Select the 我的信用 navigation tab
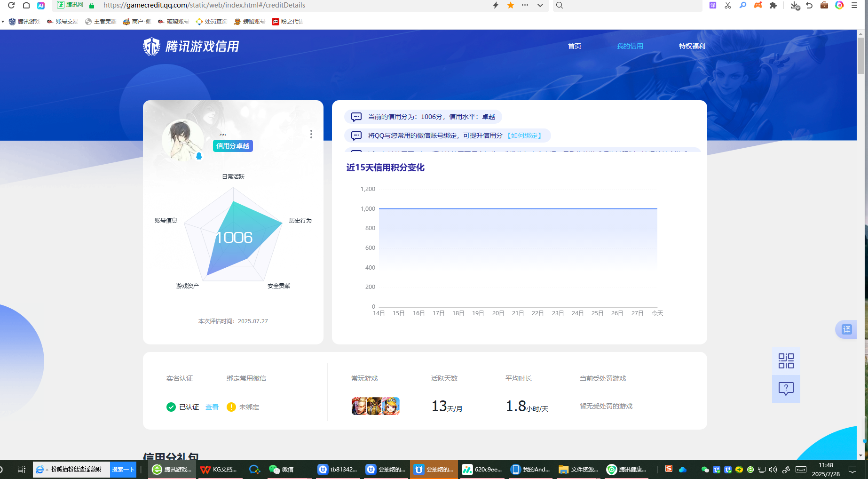Image resolution: width=868 pixels, height=479 pixels. click(x=630, y=46)
